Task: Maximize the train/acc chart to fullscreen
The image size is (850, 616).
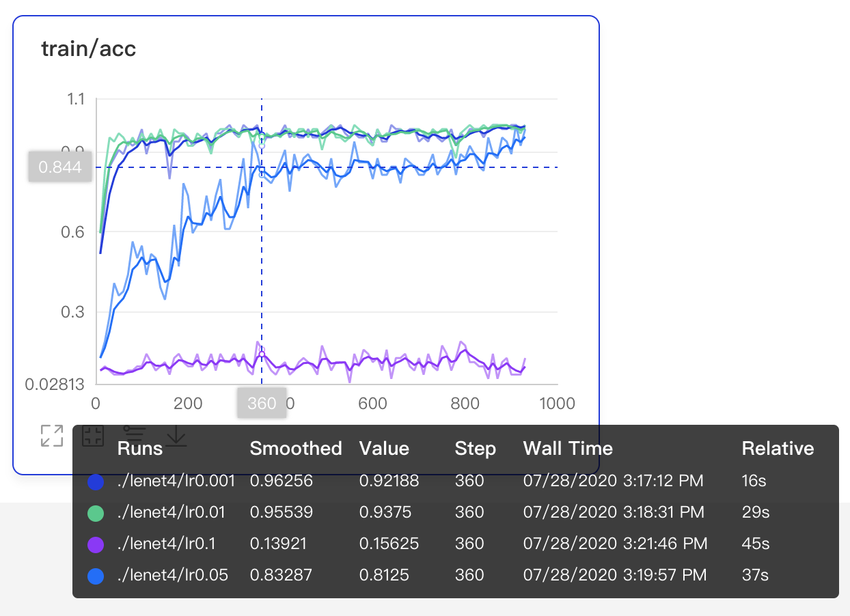Action: (52, 435)
